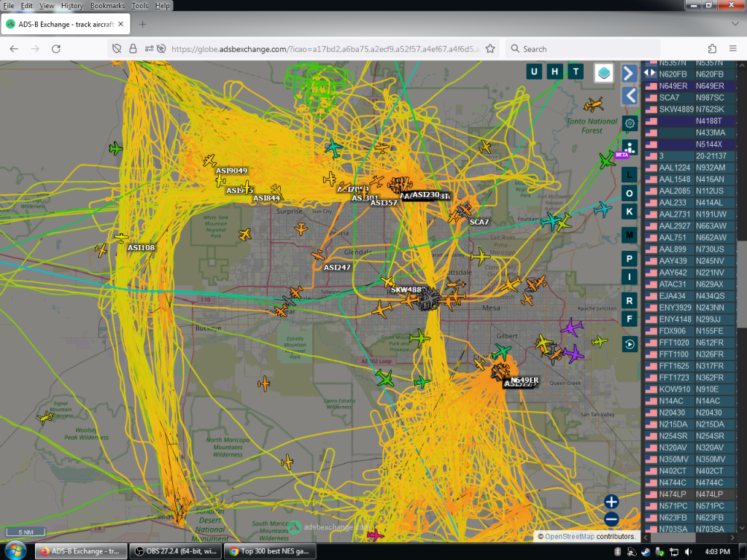
Task: Close the ADS-B Exchange tab
Action: (x=121, y=24)
